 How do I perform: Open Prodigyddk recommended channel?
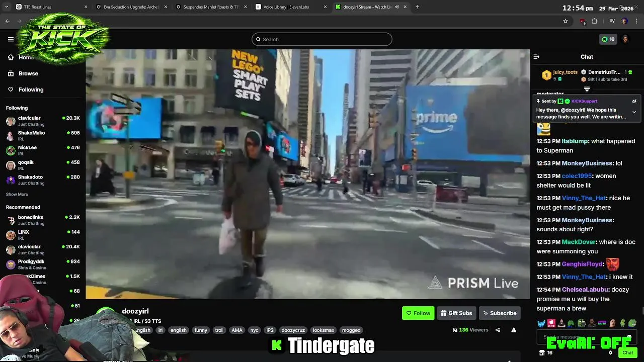click(43, 264)
